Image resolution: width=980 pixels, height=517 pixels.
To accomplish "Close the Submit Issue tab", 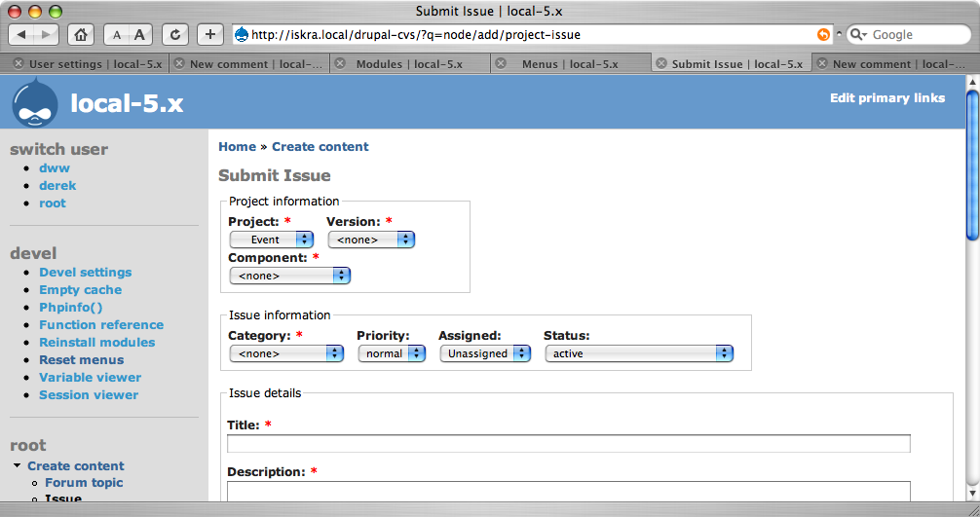I will (x=661, y=63).
